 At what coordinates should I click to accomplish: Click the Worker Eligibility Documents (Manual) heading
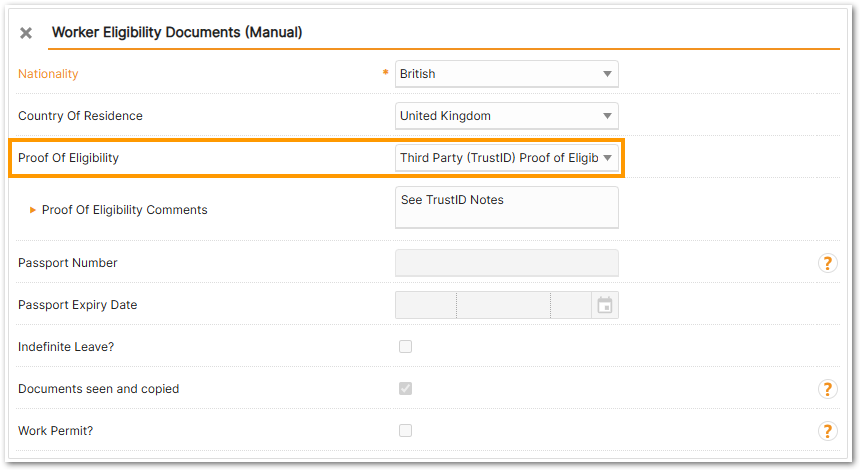(177, 33)
